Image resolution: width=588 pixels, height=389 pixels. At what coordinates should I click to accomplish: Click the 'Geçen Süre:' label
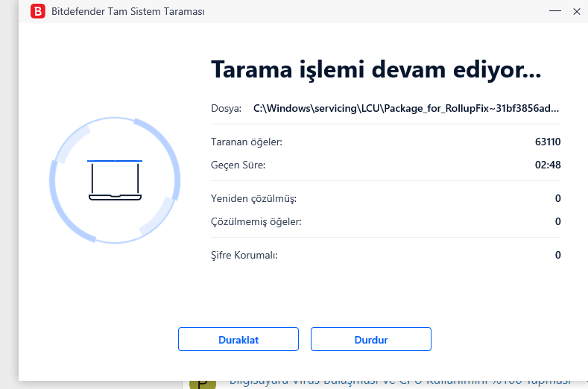238,165
